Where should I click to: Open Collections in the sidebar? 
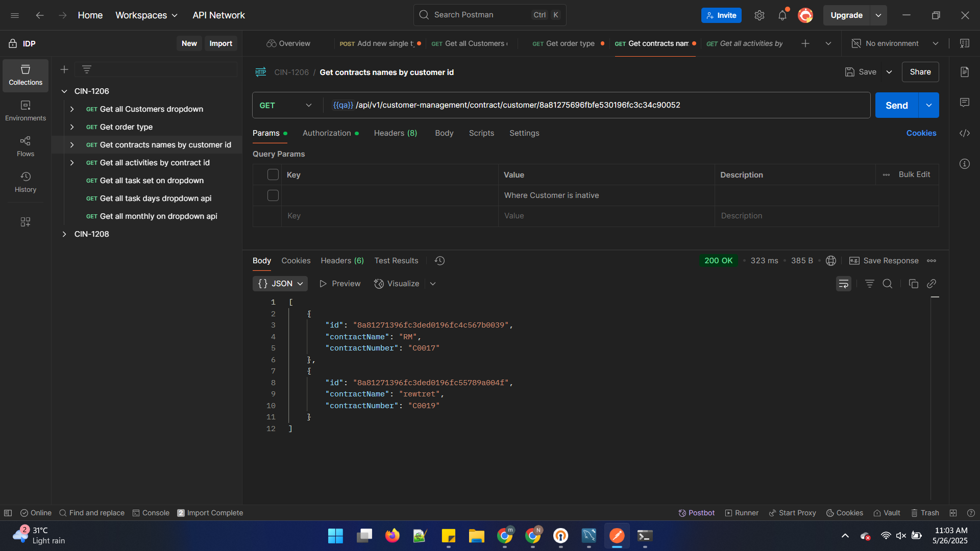[x=26, y=75]
